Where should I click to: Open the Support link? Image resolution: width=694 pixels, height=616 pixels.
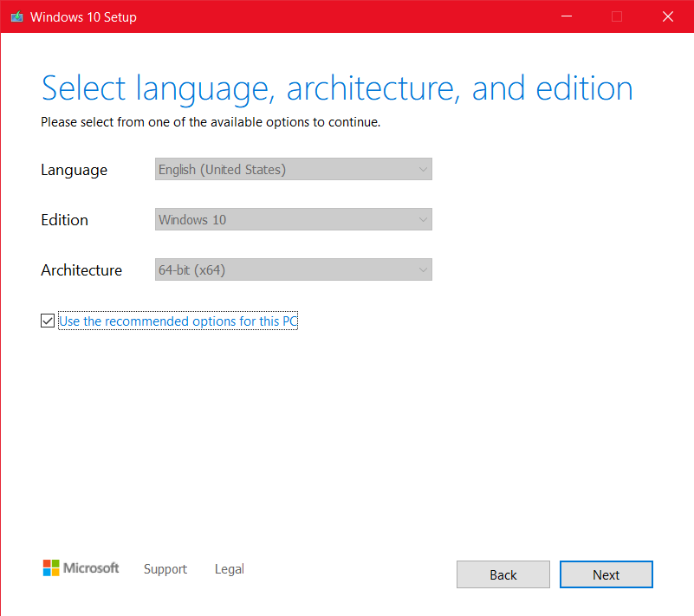[x=165, y=569]
